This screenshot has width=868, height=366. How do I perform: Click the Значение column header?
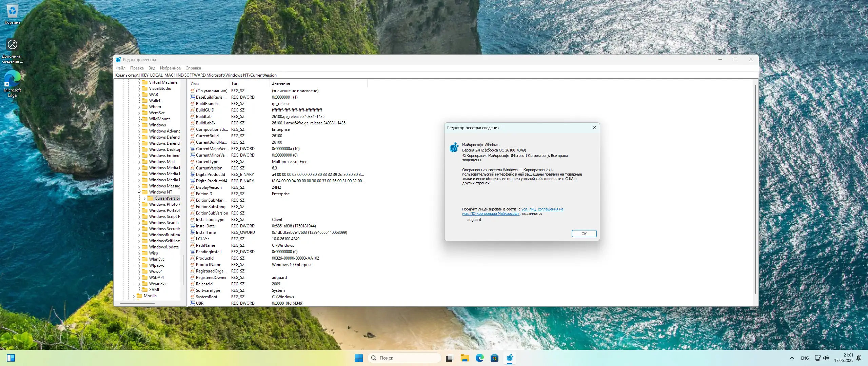click(x=281, y=83)
